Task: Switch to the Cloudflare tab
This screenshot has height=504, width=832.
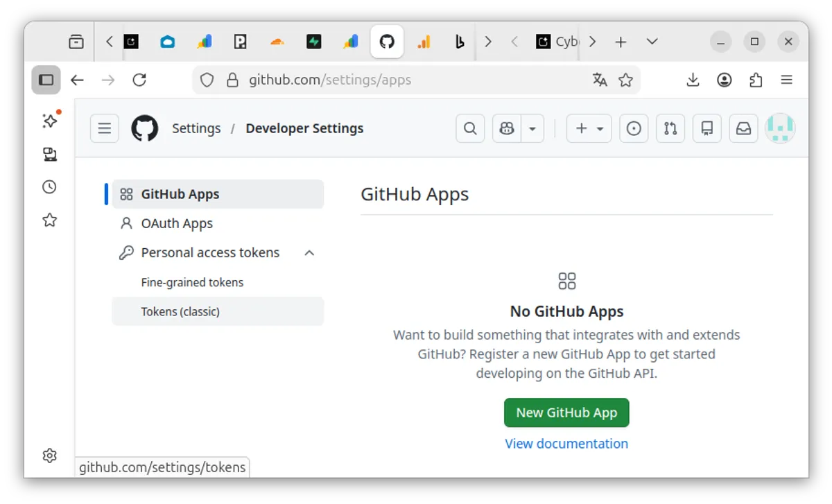Action: point(277,42)
